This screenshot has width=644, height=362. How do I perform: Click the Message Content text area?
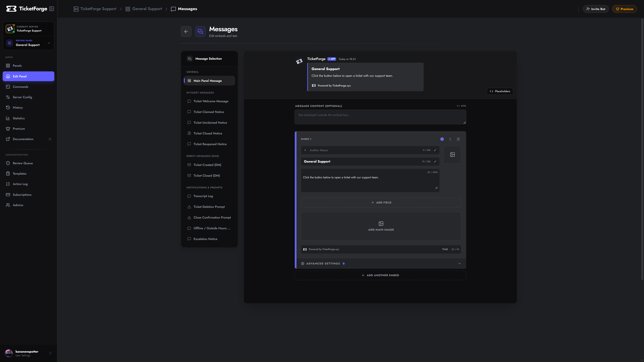click(380, 117)
